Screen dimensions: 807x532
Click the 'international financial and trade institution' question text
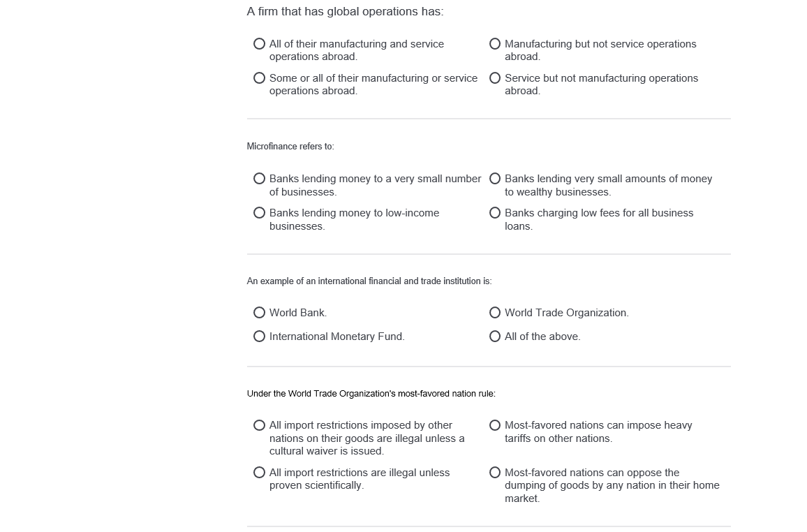pos(369,281)
